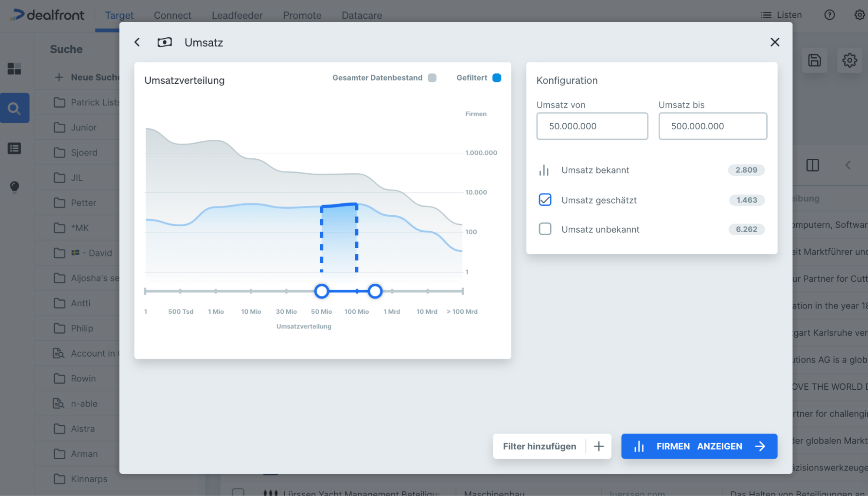Click the left revenue slider handle
868x496 pixels.
coord(321,291)
